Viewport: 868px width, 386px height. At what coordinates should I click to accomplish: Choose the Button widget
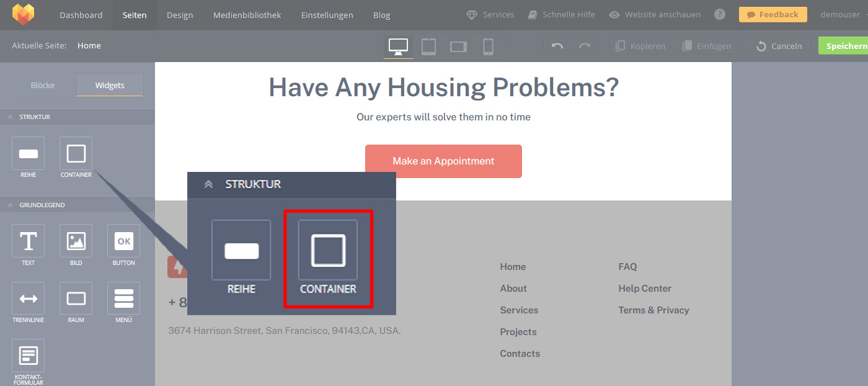click(x=123, y=241)
